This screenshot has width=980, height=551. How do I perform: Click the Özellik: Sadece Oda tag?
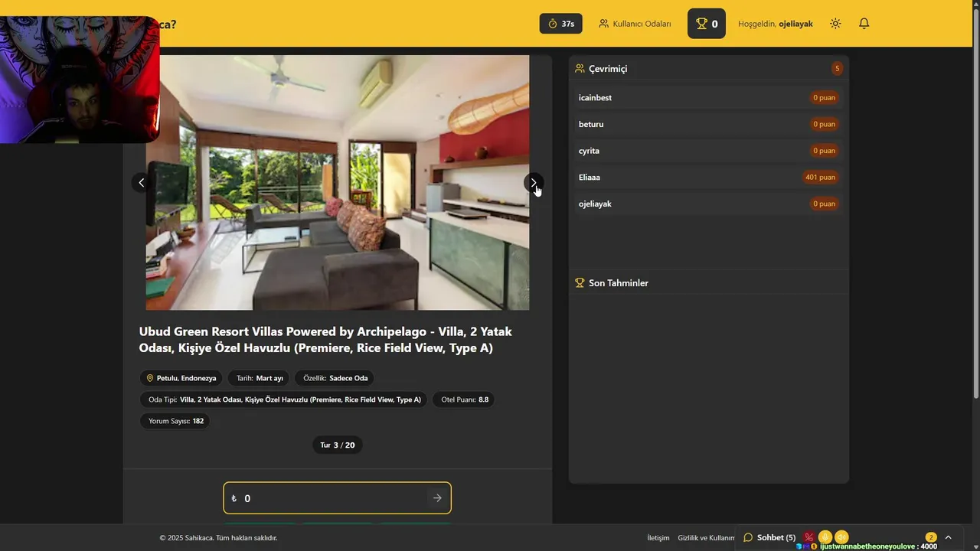coord(335,378)
